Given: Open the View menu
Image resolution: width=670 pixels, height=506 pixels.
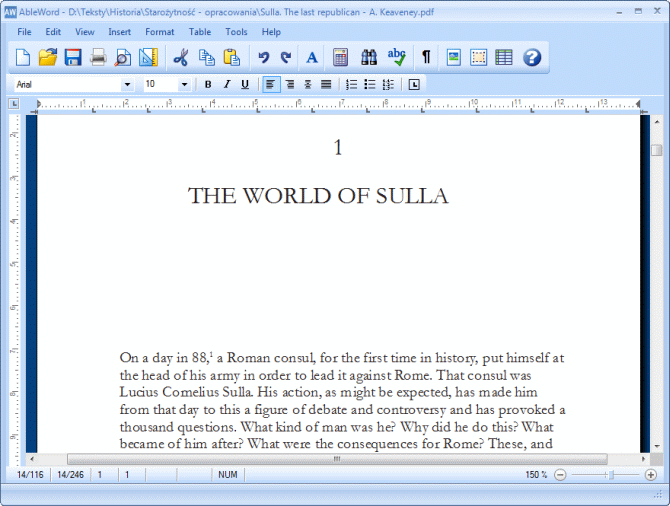Looking at the screenshot, I should click(x=85, y=32).
